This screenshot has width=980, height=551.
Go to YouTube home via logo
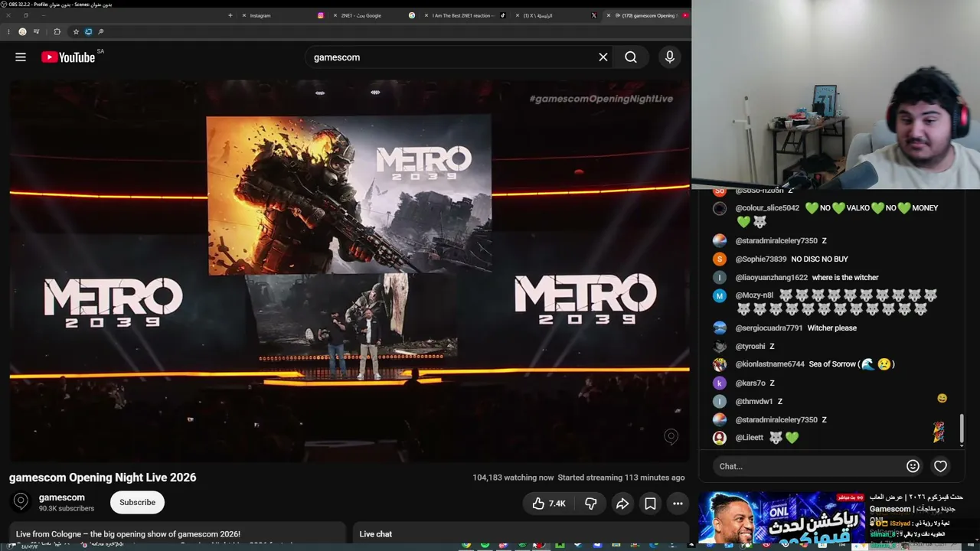pyautogui.click(x=68, y=57)
